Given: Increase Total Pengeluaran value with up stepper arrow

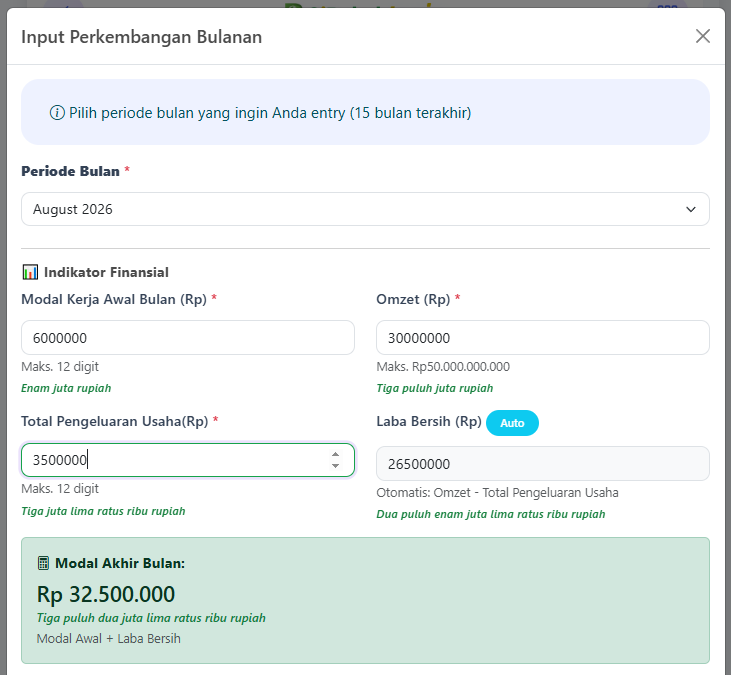Looking at the screenshot, I should (335, 455).
